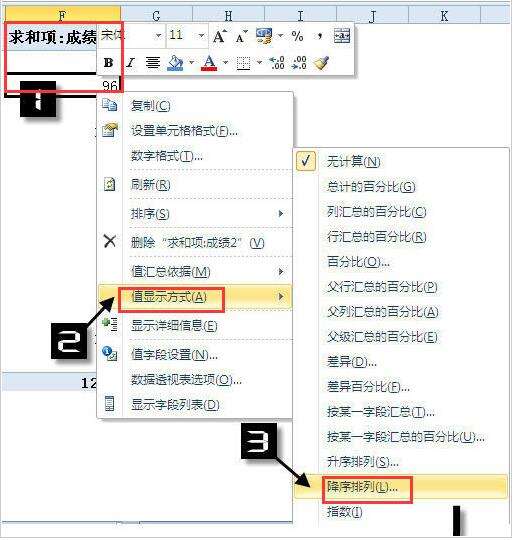
Task: Select 降序排列(L)... in the submenu
Action: pyautogui.click(x=401, y=487)
